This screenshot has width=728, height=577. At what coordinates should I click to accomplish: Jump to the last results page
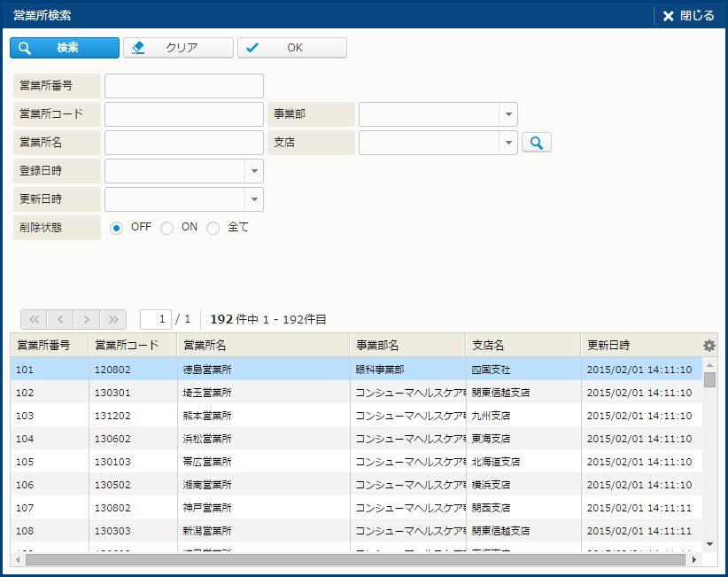113,319
